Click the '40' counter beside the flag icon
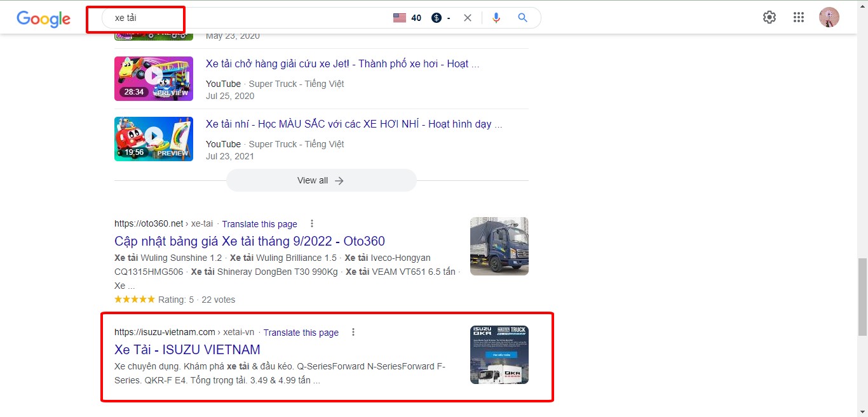Viewport: 868px width, 417px height. [x=416, y=18]
